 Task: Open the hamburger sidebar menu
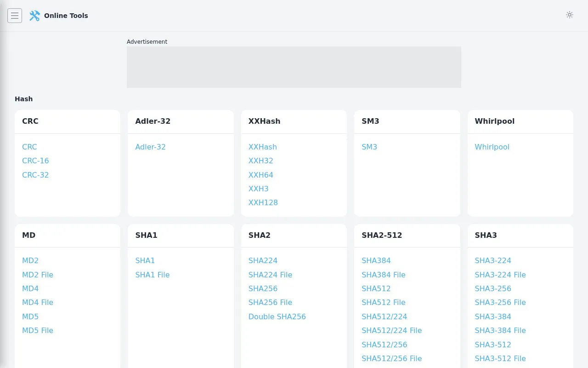pyautogui.click(x=15, y=16)
